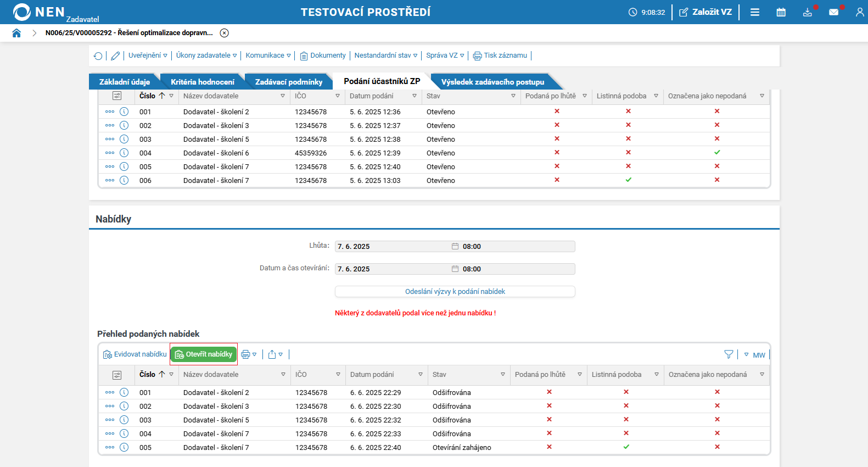Go to the home page icon
This screenshot has width=868, height=467.
16,33
